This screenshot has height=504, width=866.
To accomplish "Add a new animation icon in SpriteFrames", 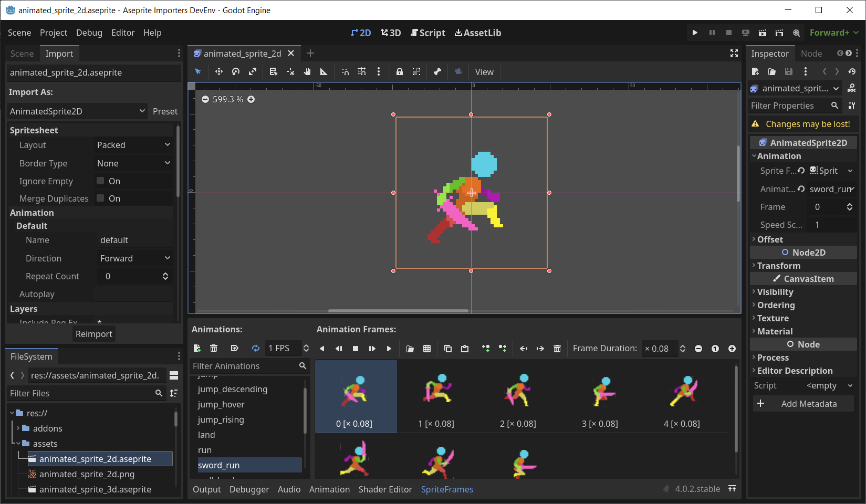I will (197, 348).
